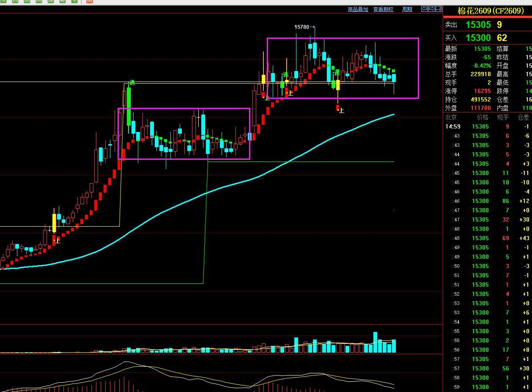Click the 现手 column header in tick list

point(503,118)
